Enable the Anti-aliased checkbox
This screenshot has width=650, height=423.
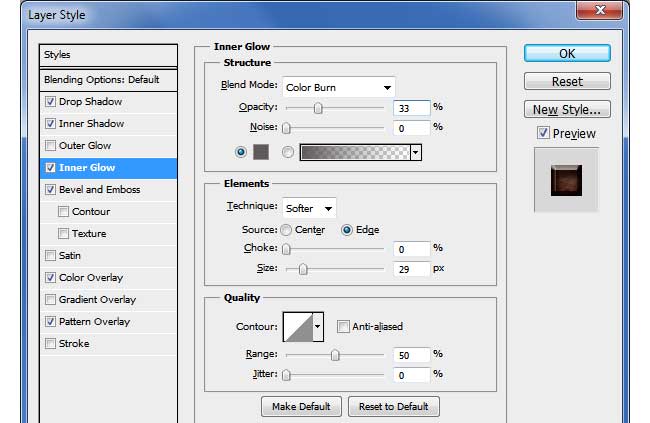343,326
